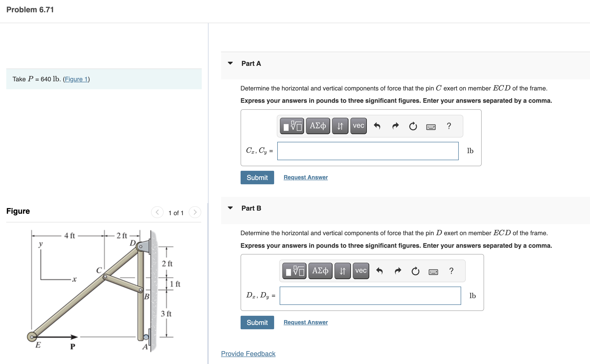The width and height of the screenshot is (590, 364).
Task: Undo the last entry in Part A editor
Action: pyautogui.click(x=377, y=126)
